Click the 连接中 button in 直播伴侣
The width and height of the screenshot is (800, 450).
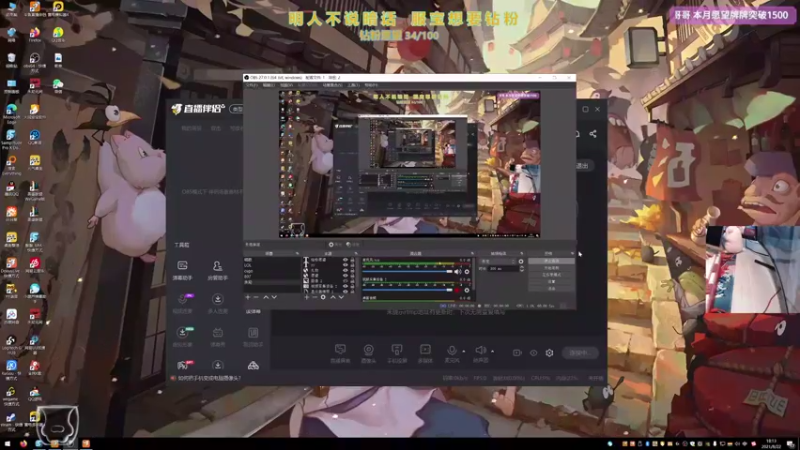pyautogui.click(x=580, y=353)
